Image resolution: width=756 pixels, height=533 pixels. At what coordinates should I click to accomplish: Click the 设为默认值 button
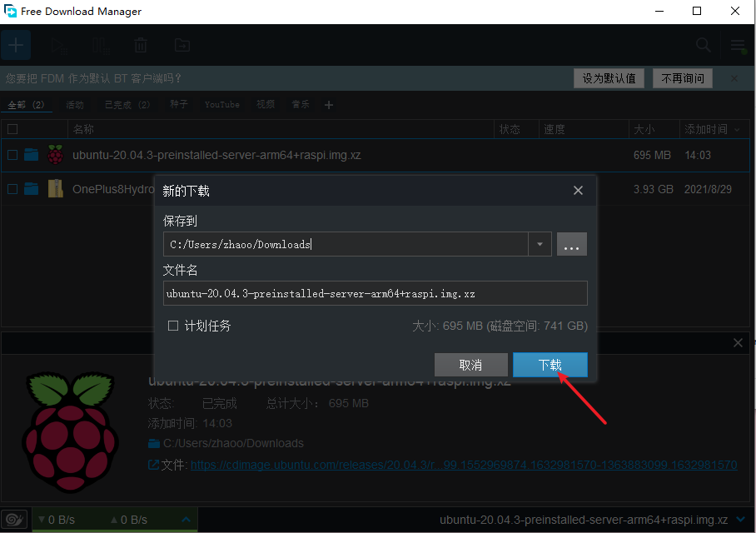(609, 78)
